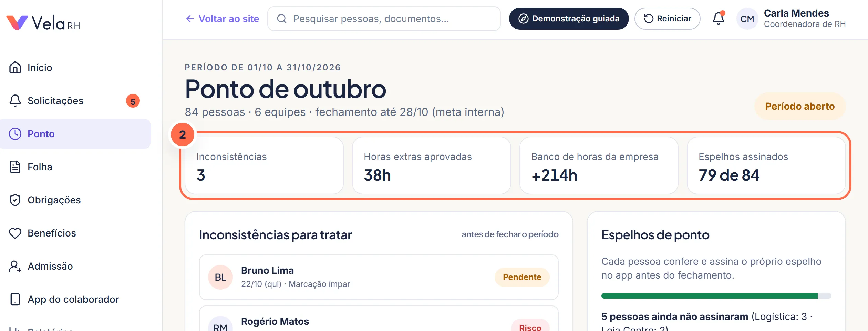Click the text 84 pessoas · 6 equipes

245,112
